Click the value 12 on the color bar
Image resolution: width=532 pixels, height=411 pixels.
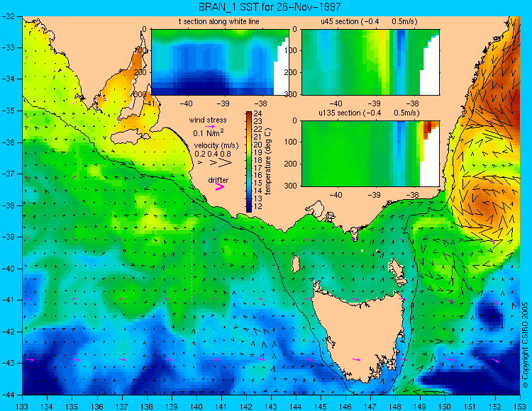click(258, 206)
